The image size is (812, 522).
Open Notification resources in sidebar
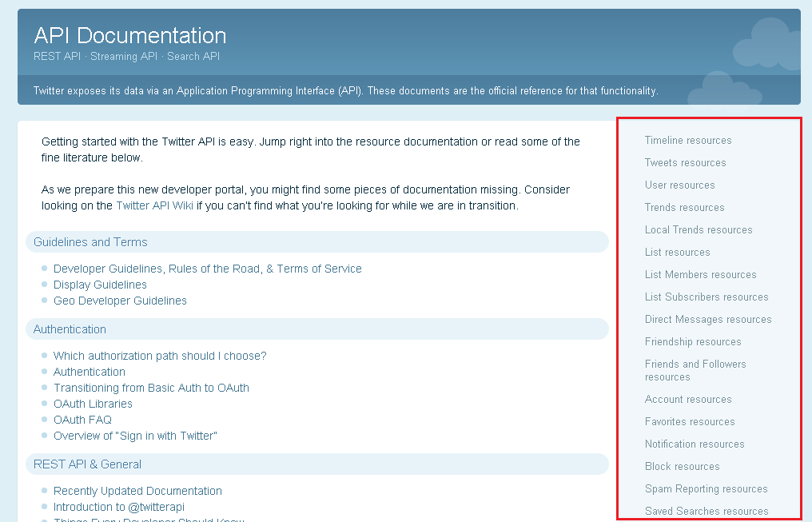click(x=695, y=444)
